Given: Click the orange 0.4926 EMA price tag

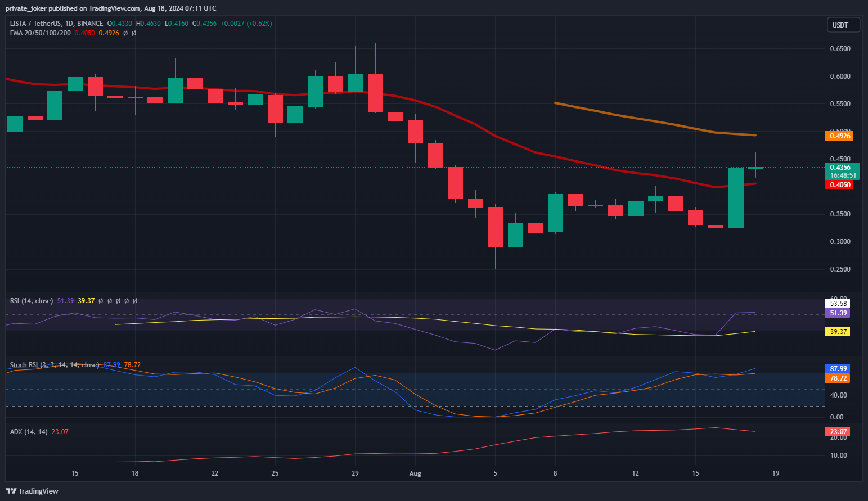Looking at the screenshot, I should 839,136.
